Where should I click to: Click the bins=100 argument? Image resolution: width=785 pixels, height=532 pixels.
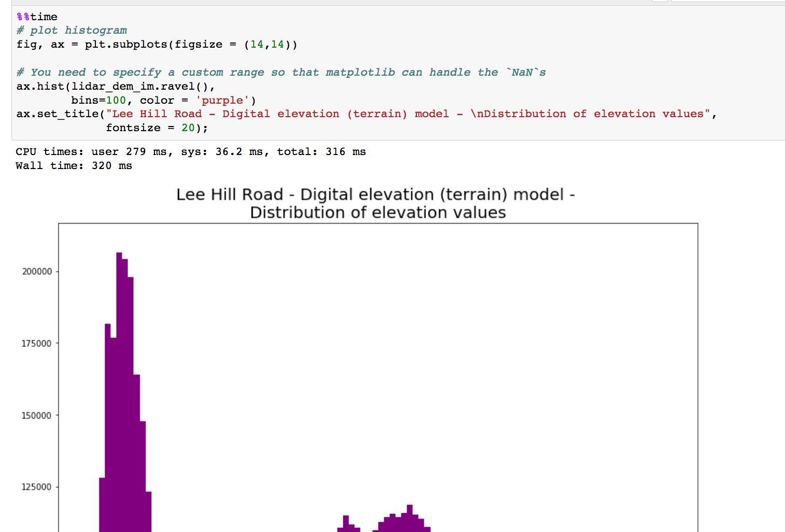tap(96, 100)
